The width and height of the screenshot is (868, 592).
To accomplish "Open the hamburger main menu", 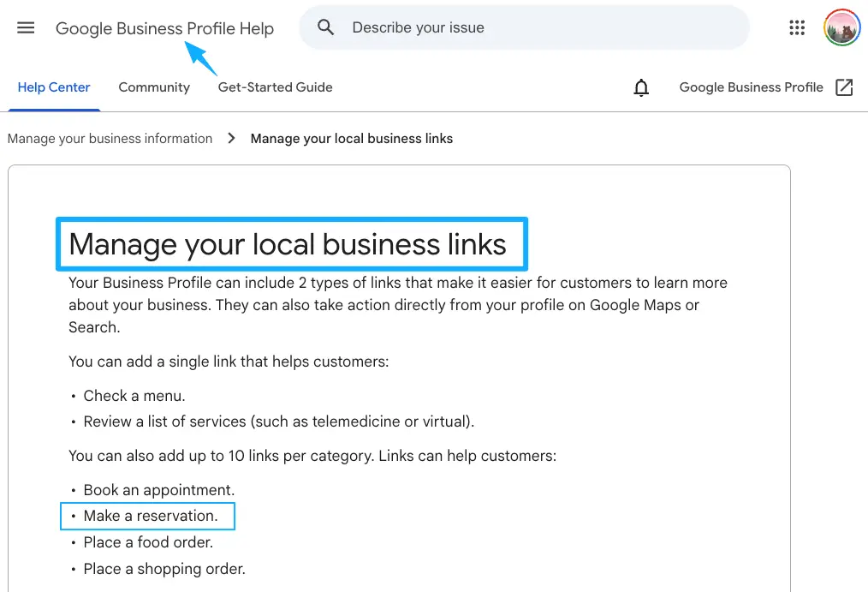I will pyautogui.click(x=26, y=27).
